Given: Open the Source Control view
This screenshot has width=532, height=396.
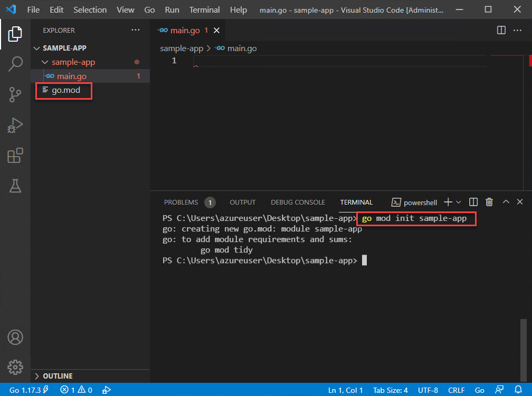Looking at the screenshot, I should click(x=15, y=95).
